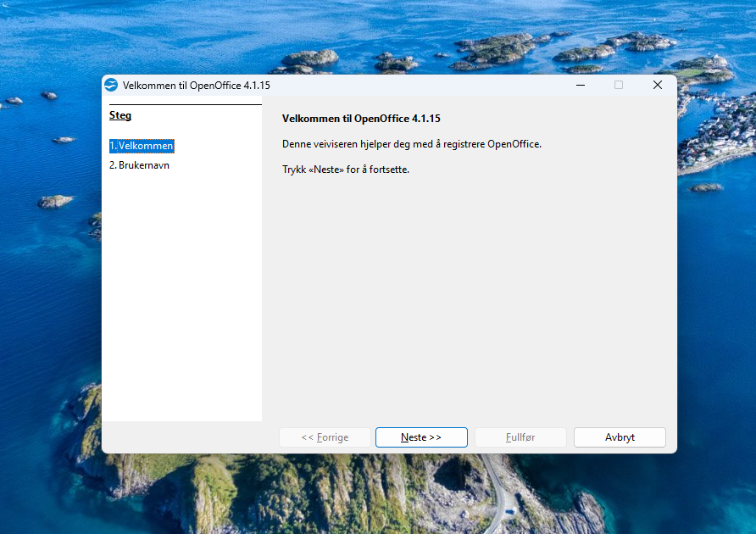The width and height of the screenshot is (756, 534).
Task: Click the underlined "Steg" heading
Action: click(120, 114)
